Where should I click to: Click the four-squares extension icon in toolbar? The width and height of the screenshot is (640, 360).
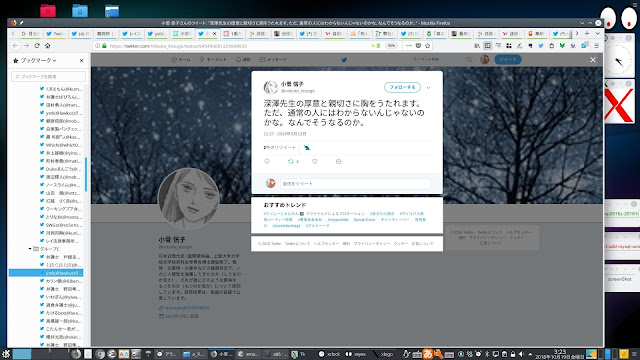point(509,46)
